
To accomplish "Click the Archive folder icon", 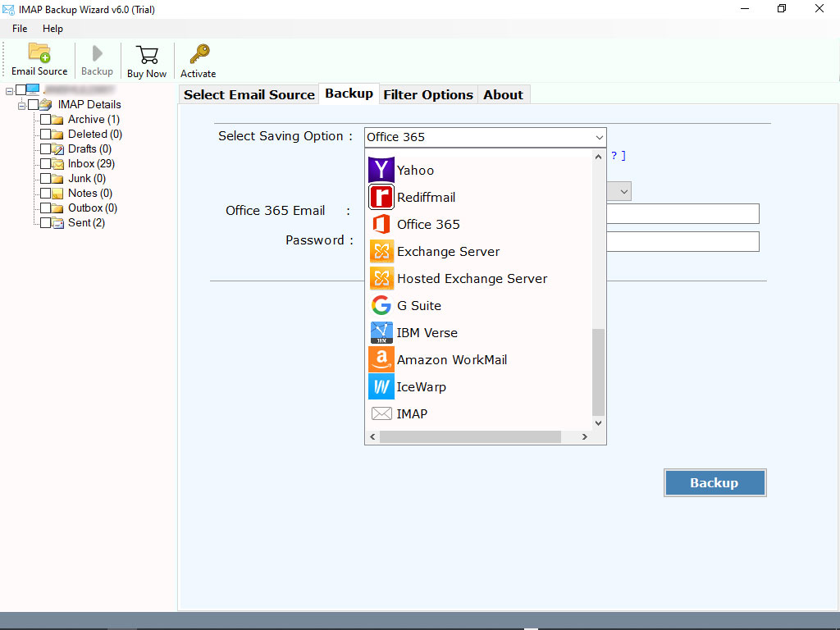I will [x=57, y=120].
